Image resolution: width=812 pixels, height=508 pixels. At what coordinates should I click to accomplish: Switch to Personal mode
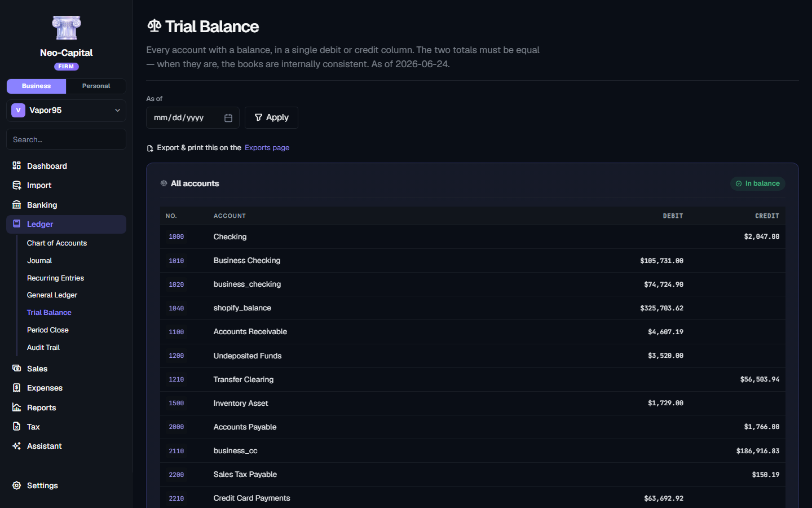pyautogui.click(x=96, y=86)
